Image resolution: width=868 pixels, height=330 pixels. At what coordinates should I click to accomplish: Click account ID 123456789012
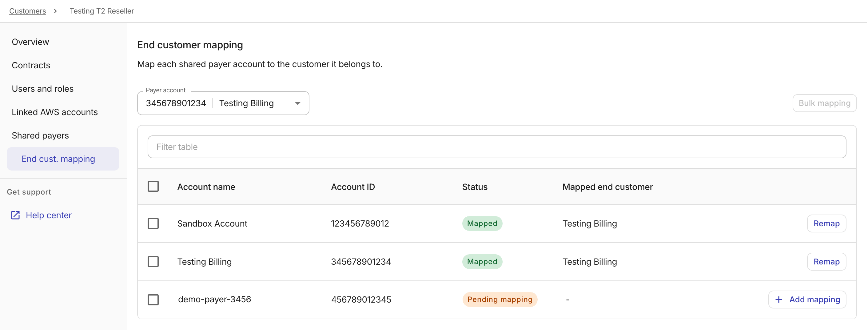(x=360, y=223)
